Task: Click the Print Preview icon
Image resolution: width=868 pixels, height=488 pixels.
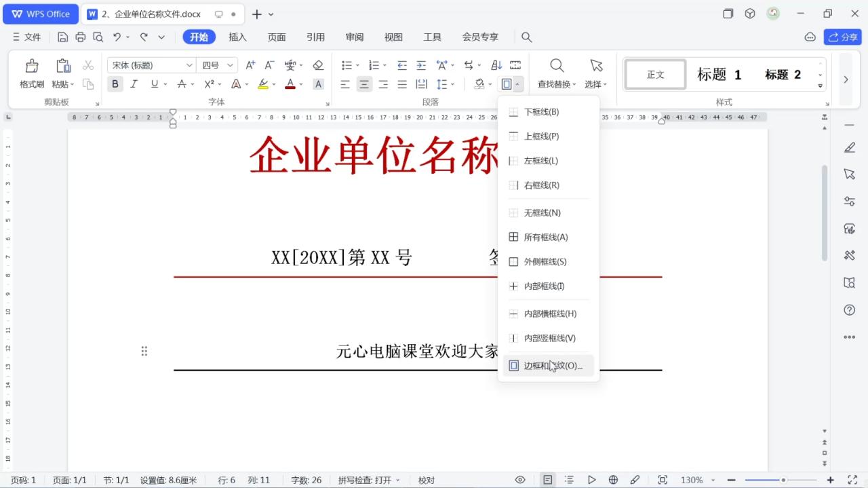Action: click(98, 37)
